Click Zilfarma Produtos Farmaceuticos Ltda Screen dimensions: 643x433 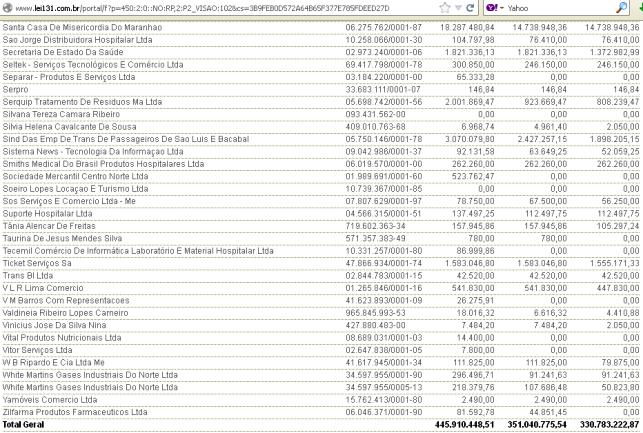75,412
